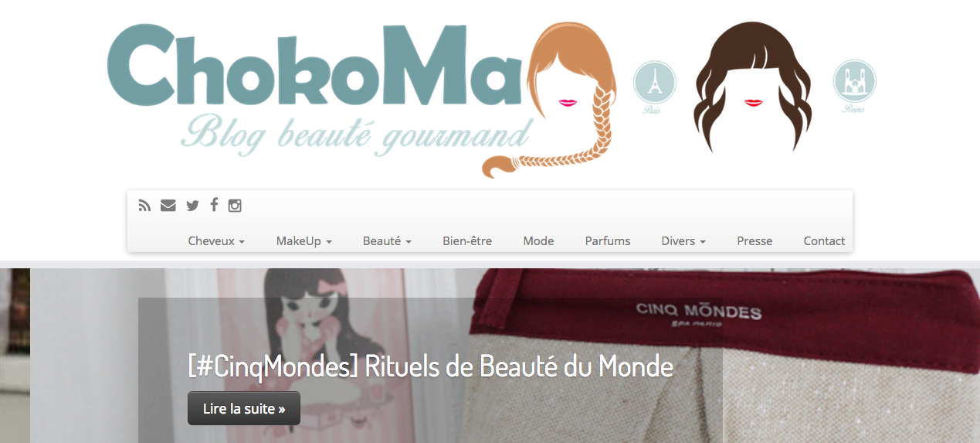Image resolution: width=980 pixels, height=443 pixels.
Task: Visit the Facebook icon link
Action: click(x=214, y=205)
